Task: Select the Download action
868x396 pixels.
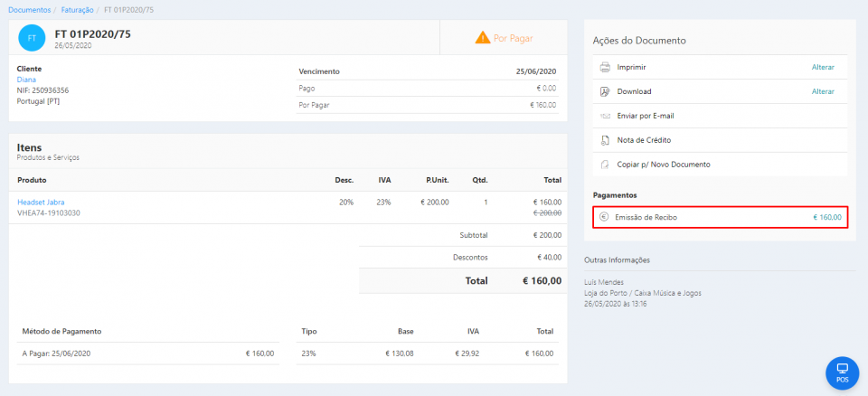Action: tap(720, 91)
